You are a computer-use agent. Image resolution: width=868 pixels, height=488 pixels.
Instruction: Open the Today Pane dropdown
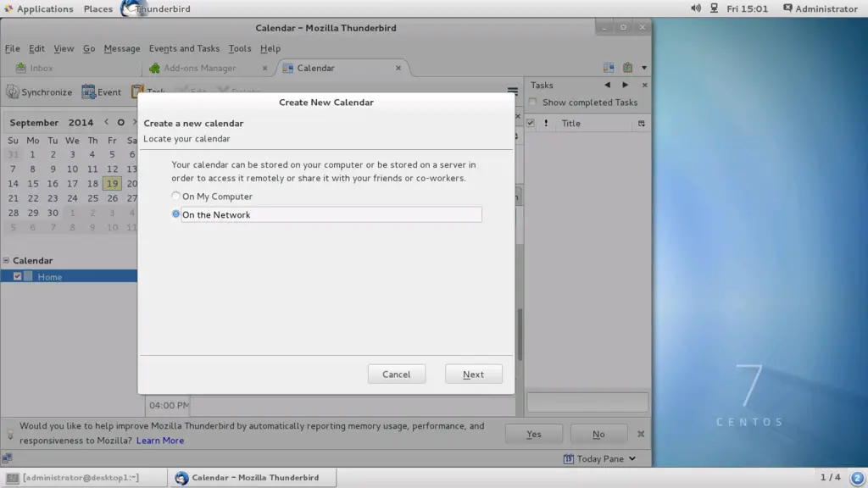599,458
